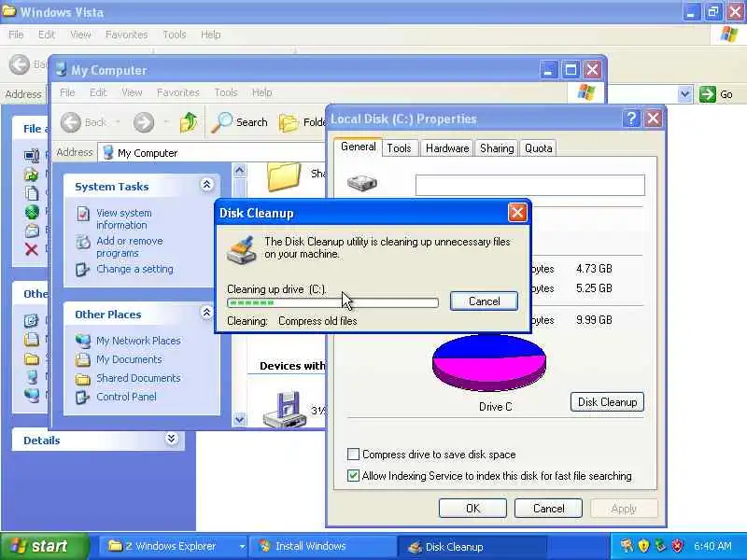Click the Disk Cleanup taskbar item

(x=471, y=546)
